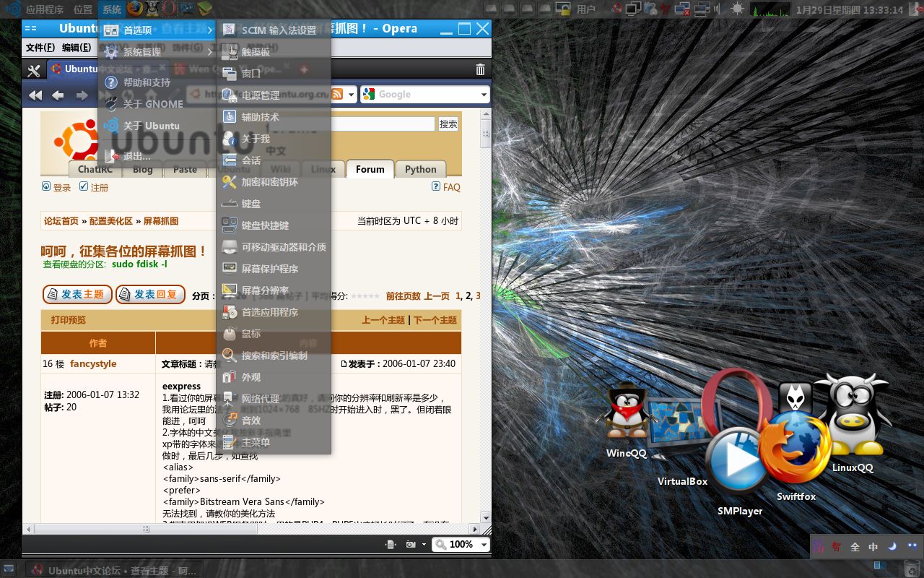This screenshot has width=924, height=578.
Task: Click the RSS feed icon in the address bar
Action: [x=338, y=94]
